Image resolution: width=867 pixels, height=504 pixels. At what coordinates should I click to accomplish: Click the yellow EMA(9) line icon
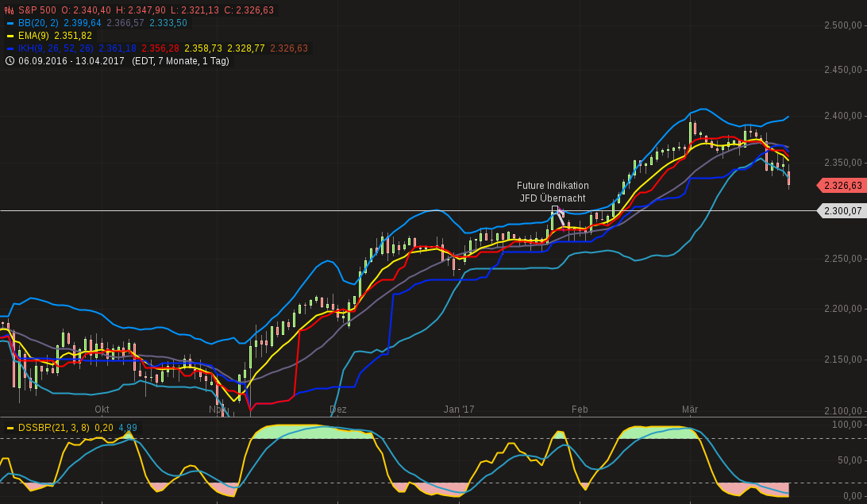(x=9, y=35)
